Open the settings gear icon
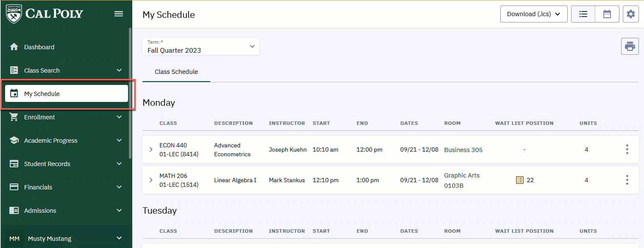The image size is (644, 248). coord(631,14)
